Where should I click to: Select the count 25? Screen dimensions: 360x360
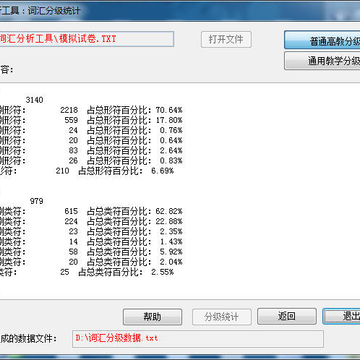click(x=65, y=272)
